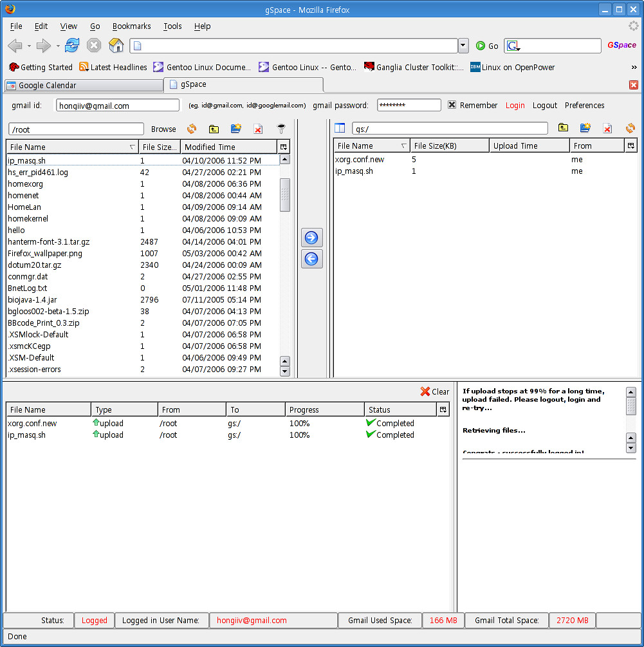Toggle the Remember password checkbox
The width and height of the screenshot is (644, 647).
(x=452, y=105)
